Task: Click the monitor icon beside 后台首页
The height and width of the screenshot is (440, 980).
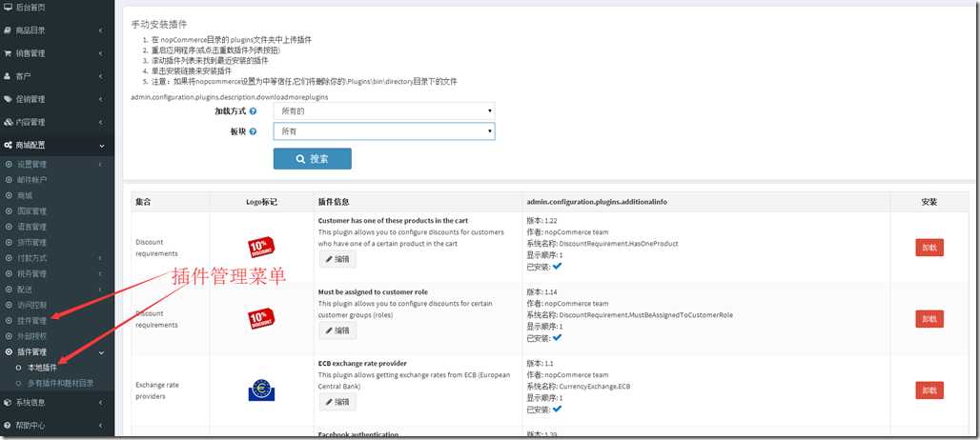Action: (8, 7)
